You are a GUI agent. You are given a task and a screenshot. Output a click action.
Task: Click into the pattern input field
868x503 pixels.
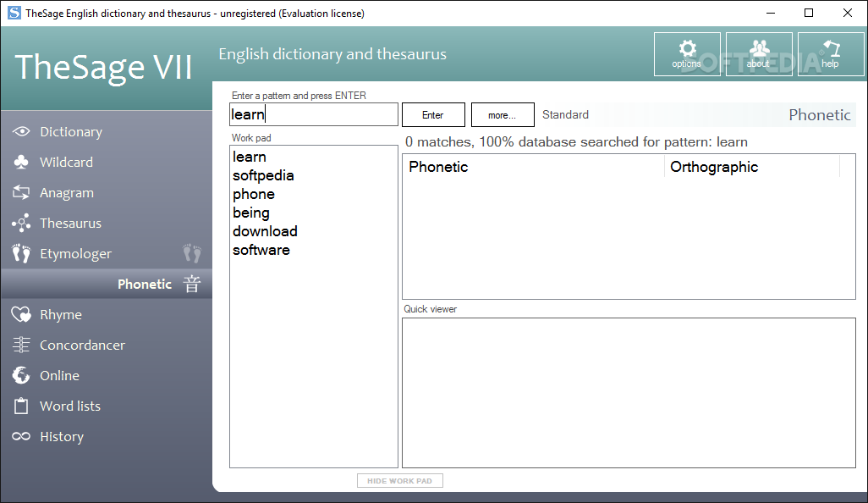313,114
